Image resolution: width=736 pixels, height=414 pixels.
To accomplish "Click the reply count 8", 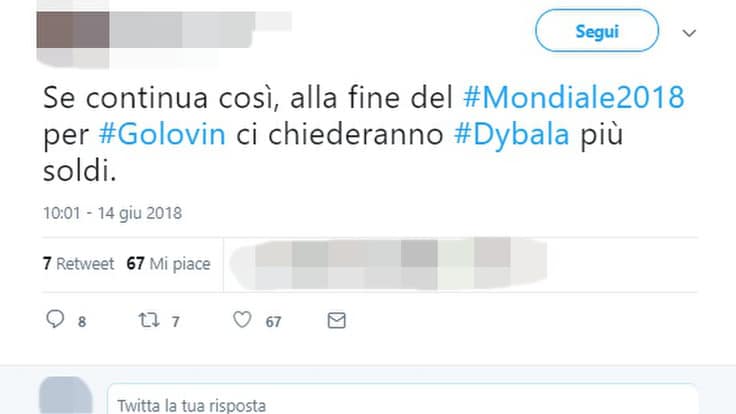I will coord(82,322).
